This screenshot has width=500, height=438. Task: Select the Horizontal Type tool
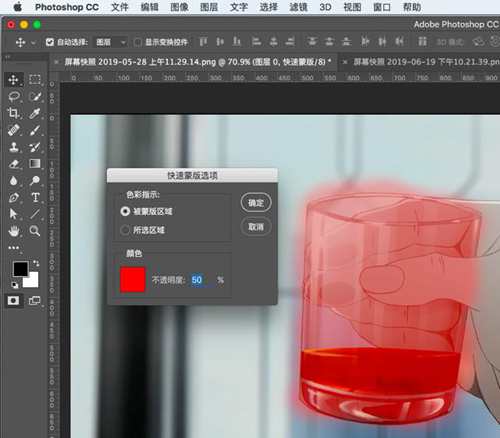click(x=35, y=197)
